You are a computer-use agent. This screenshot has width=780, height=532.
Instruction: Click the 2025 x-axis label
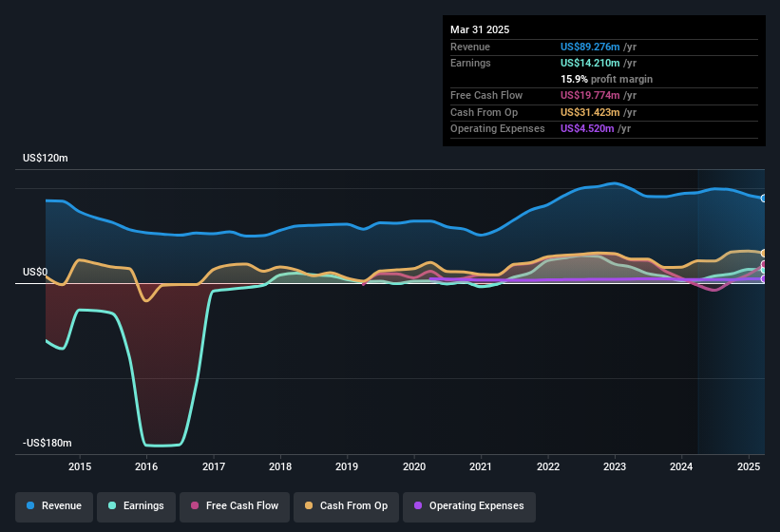(x=749, y=466)
